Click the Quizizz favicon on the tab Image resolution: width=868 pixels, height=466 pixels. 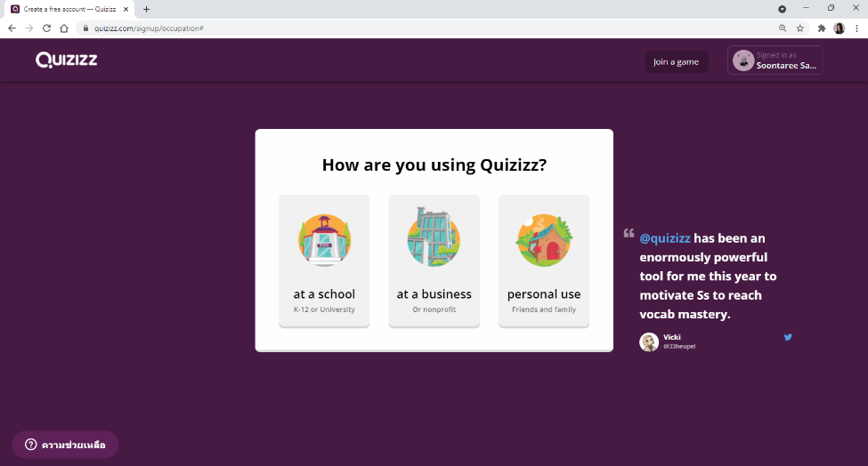coord(15,9)
